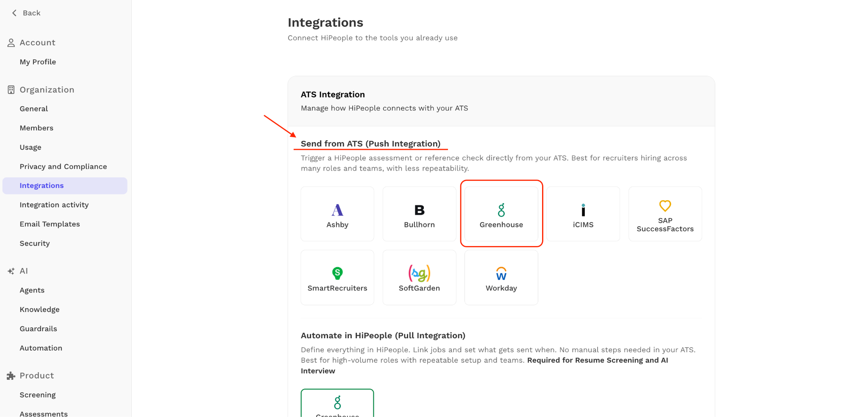Open AI Agents page
The width and height of the screenshot is (868, 417).
[32, 290]
